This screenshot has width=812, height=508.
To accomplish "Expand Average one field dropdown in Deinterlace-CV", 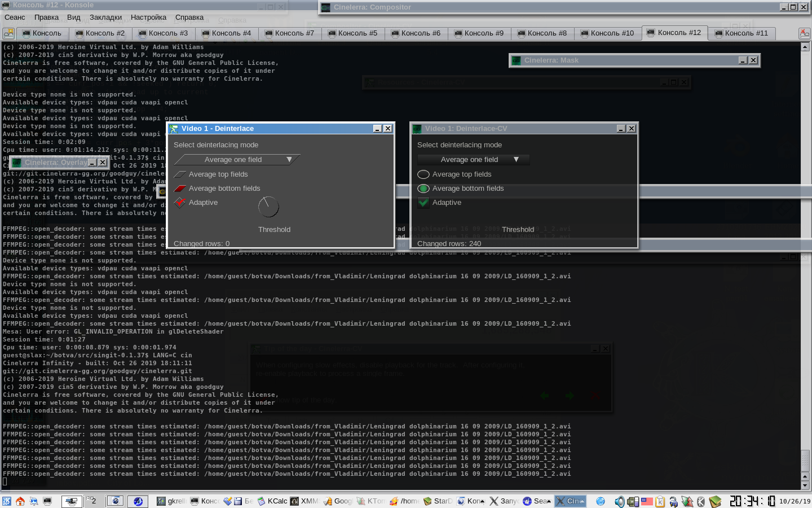I will [473, 160].
